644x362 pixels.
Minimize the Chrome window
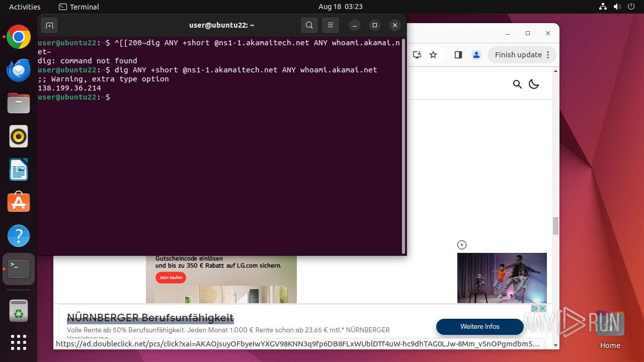[508, 33]
